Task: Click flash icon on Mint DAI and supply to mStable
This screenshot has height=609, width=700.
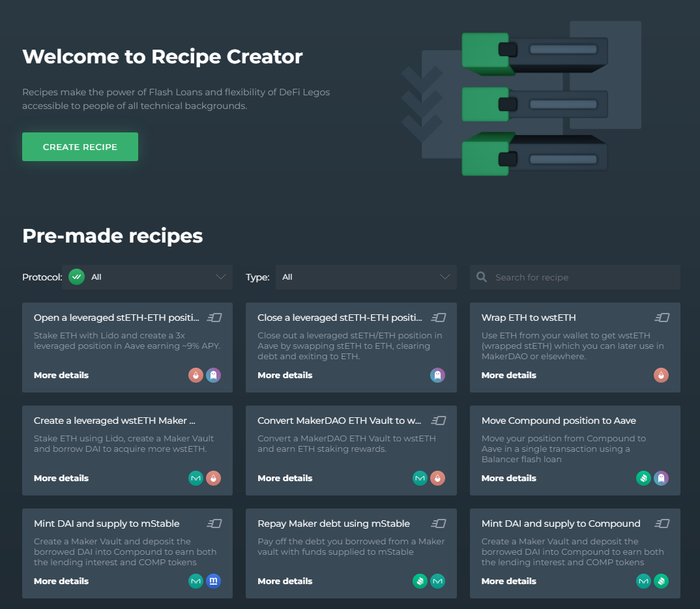Action: tap(214, 523)
